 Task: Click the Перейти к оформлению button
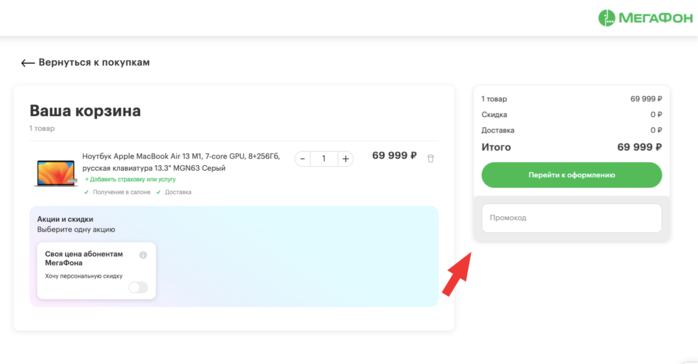tap(572, 175)
